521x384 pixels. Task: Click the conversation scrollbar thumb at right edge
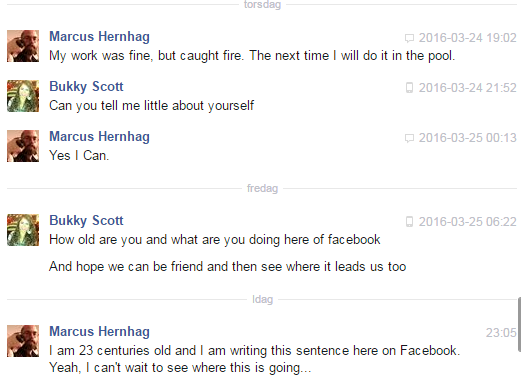click(519, 325)
